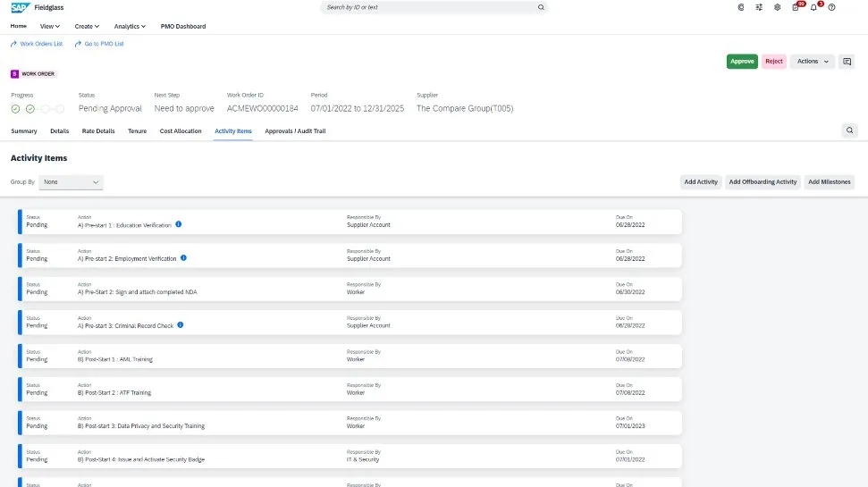The width and height of the screenshot is (868, 487).
Task: Click the period 07/01/2022 to 12/31/2025
Action: point(357,108)
